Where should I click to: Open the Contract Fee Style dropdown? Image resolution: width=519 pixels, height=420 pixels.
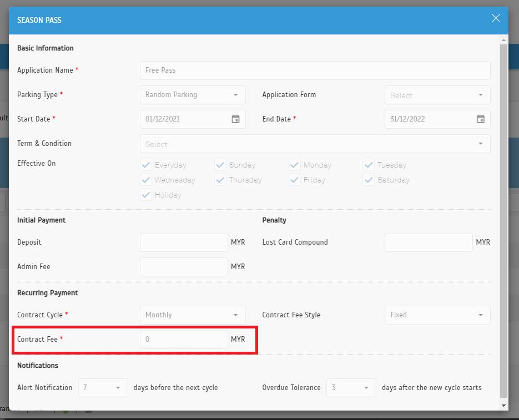click(x=437, y=315)
